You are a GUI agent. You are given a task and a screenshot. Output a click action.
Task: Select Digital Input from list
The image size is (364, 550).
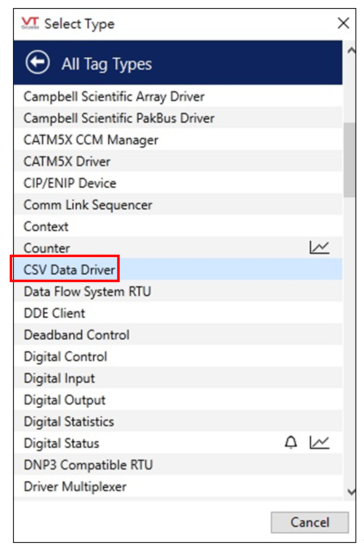(178, 378)
